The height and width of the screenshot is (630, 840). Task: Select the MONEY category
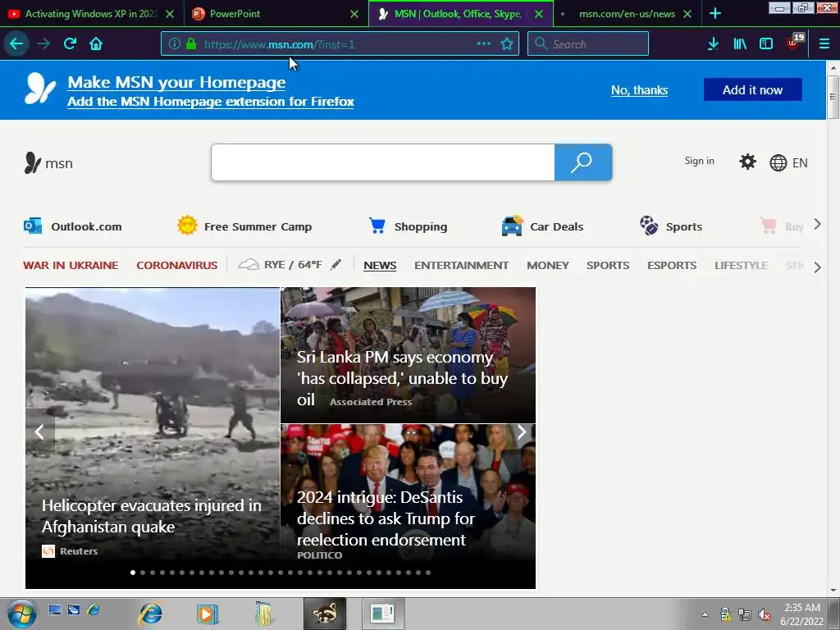[x=547, y=265]
